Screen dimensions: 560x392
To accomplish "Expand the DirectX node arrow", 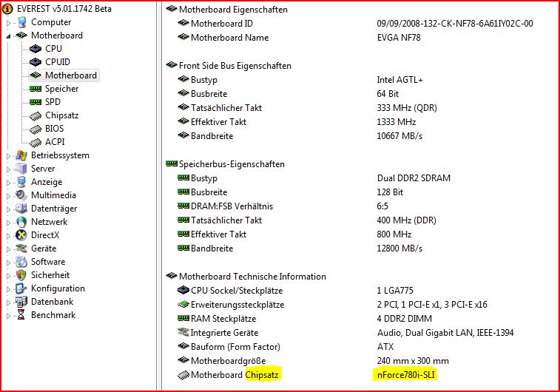I will (9, 236).
